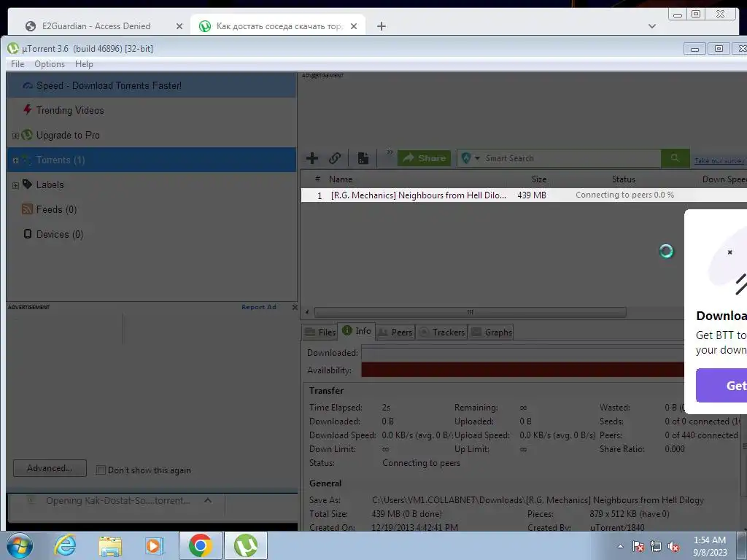Click the purple Get button in popup
The image size is (747, 560).
pos(721,385)
